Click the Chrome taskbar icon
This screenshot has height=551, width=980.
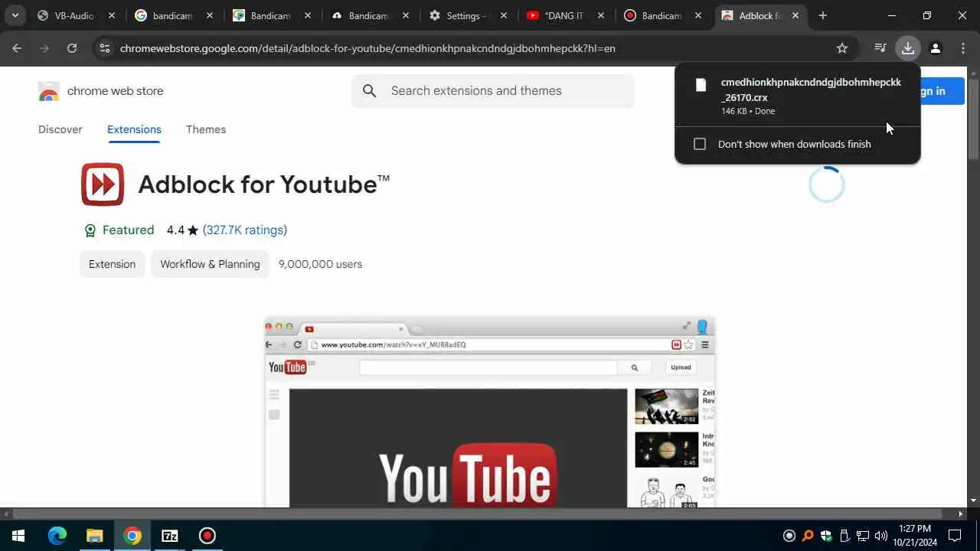(132, 536)
